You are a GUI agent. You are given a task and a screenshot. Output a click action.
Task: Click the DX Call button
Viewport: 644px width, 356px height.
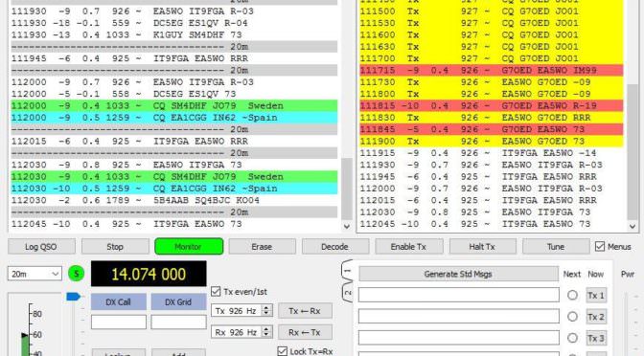coord(118,301)
